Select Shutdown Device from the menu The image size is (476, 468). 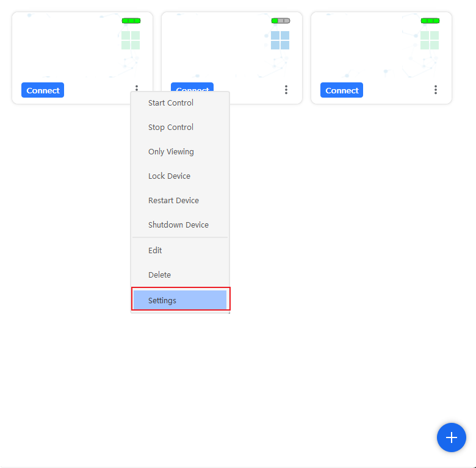(178, 225)
